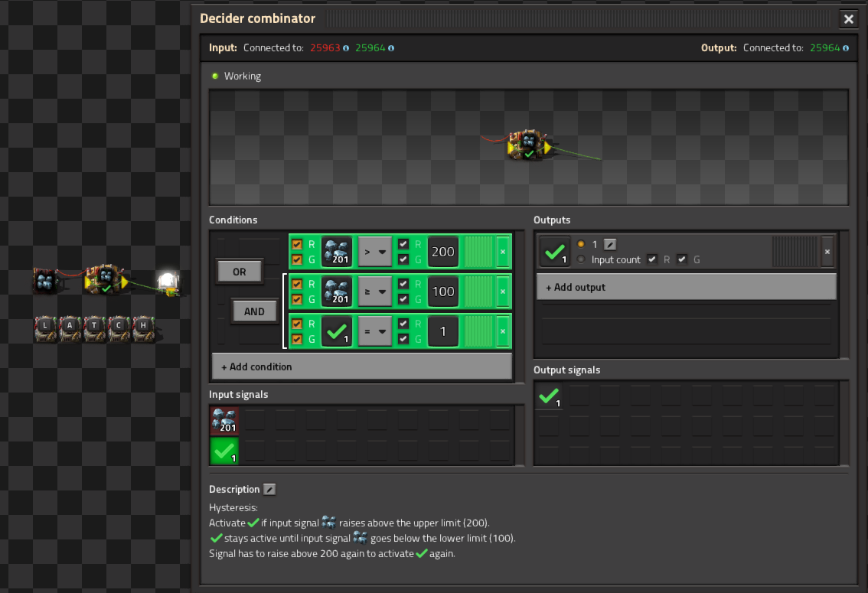
Task: Click info icon next to red network 25963
Action: pyautogui.click(x=346, y=48)
